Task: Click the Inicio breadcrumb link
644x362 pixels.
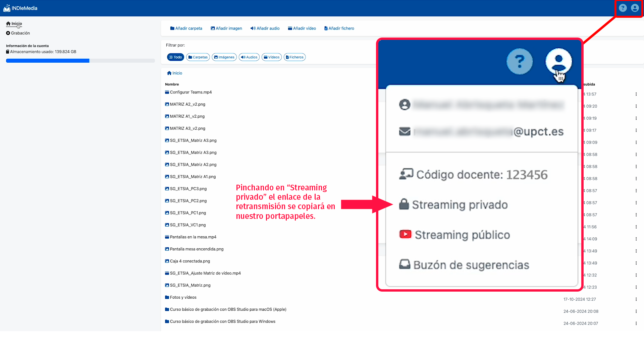Action: [175, 73]
